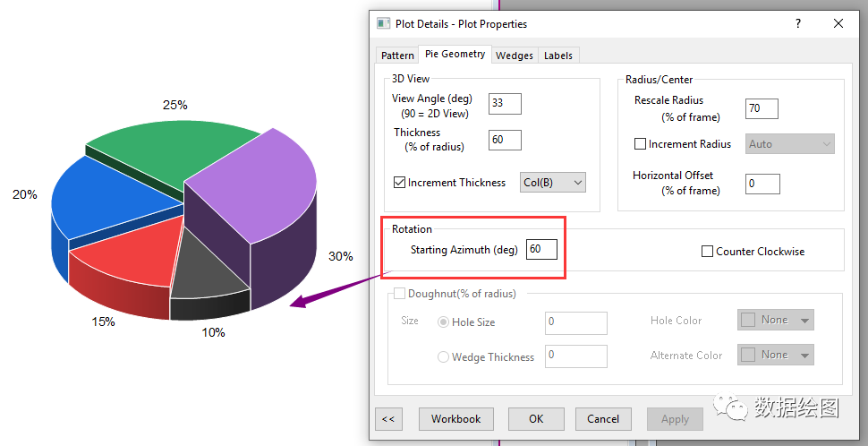Open the Col(B) increment thickness dropdown
This screenshot has width=868, height=446.
552,183
